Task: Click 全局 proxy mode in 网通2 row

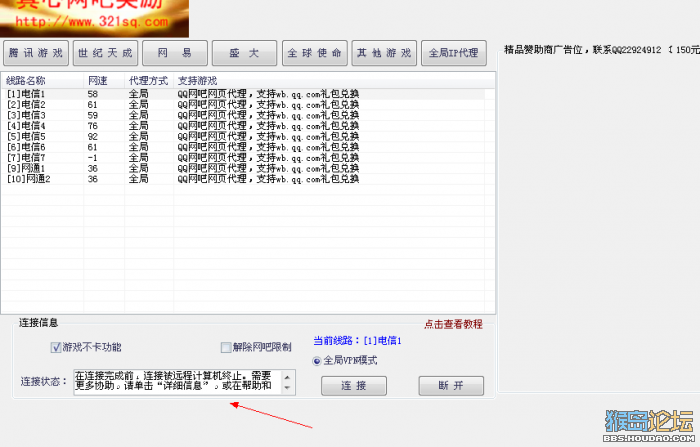Action: (138, 179)
